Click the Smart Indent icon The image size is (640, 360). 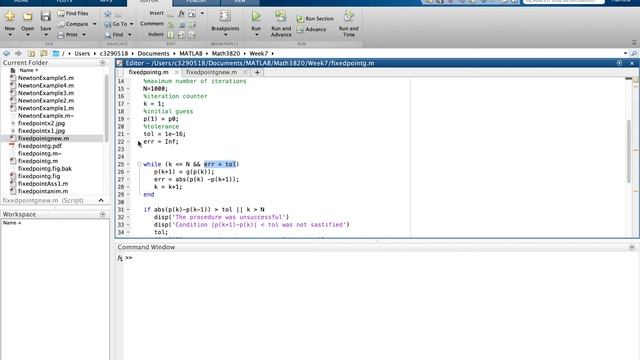(171, 35)
